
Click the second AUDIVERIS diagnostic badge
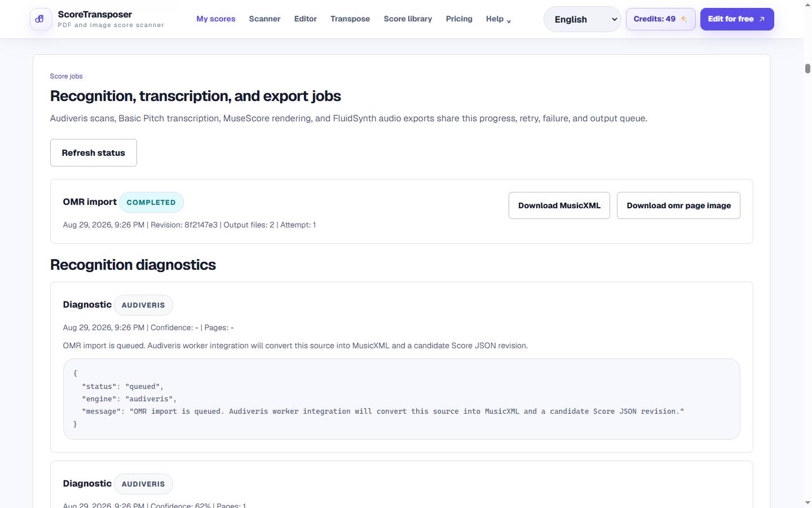pos(143,484)
